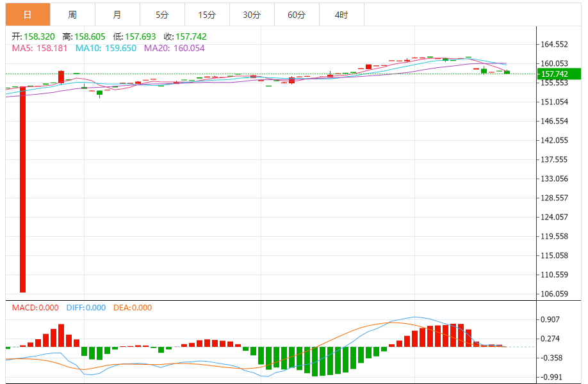Select the 日 daily chart tab
Image resolution: width=588 pixels, height=384 pixels.
[28, 15]
